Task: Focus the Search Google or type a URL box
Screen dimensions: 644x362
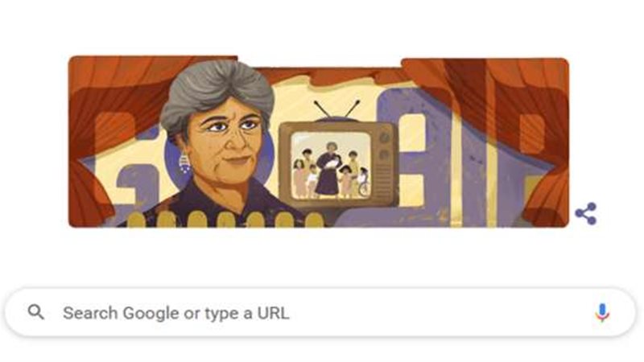Action: 320,313
